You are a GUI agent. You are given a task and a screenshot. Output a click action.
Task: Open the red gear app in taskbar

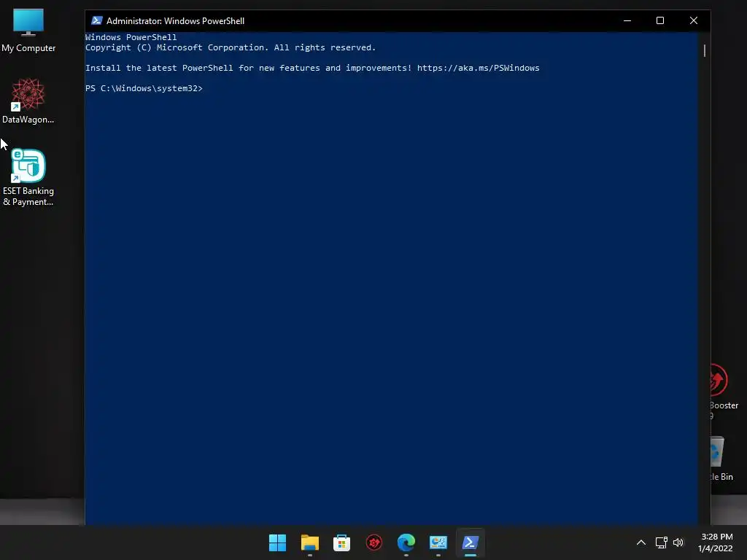(x=374, y=542)
